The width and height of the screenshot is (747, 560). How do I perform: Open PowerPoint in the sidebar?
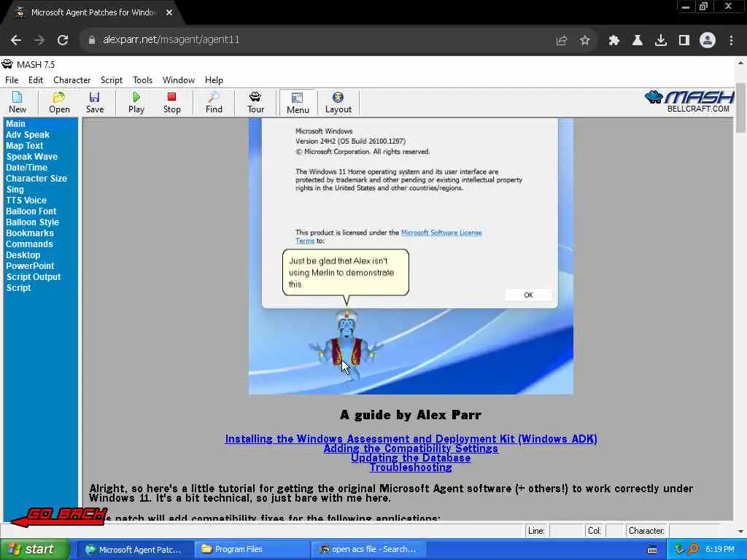tap(30, 266)
